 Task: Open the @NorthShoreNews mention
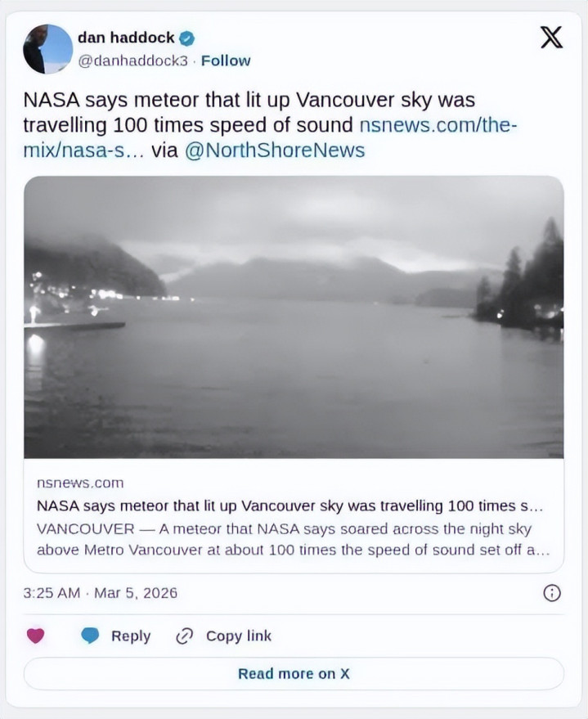pos(275,151)
